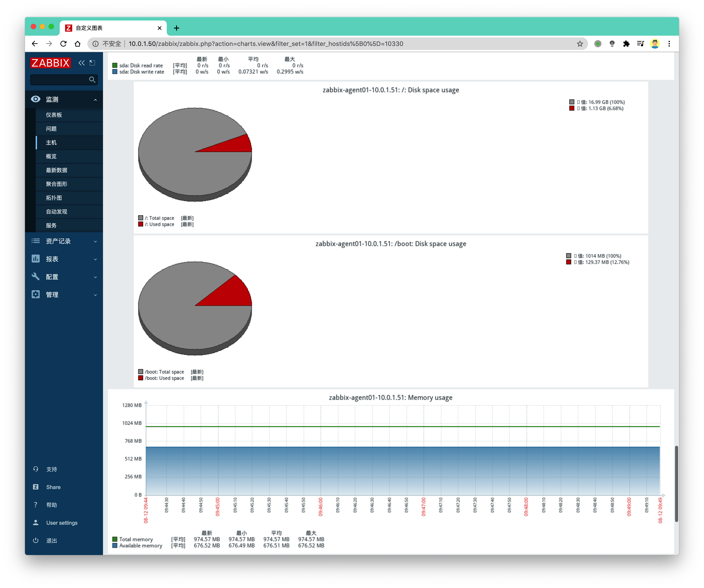Expand the 报表 section

point(95,259)
